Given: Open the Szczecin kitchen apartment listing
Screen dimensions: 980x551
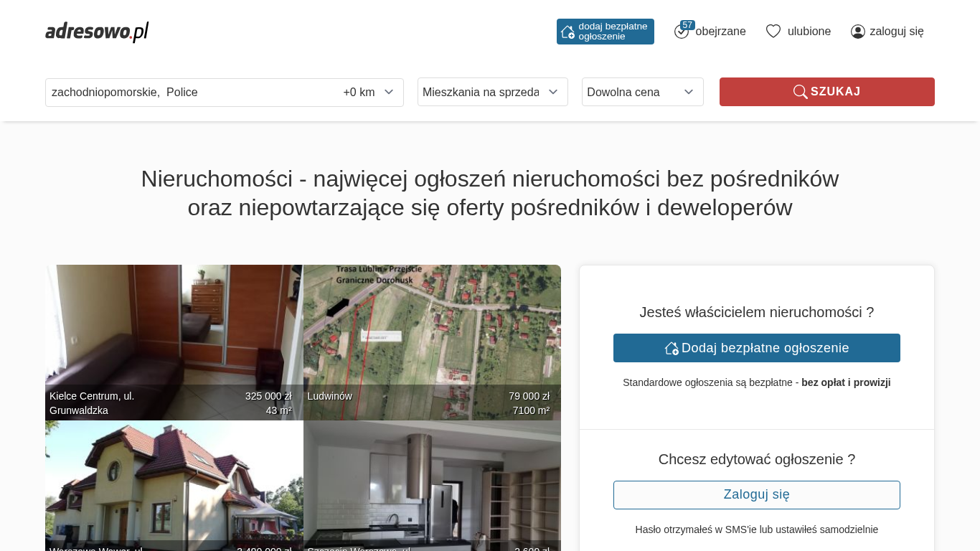Looking at the screenshot, I should coord(432,488).
